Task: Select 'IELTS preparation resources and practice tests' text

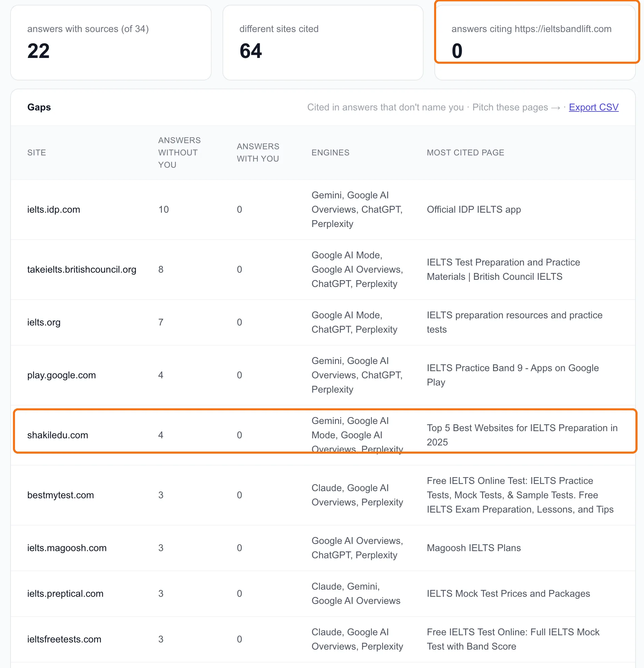Action: point(515,322)
